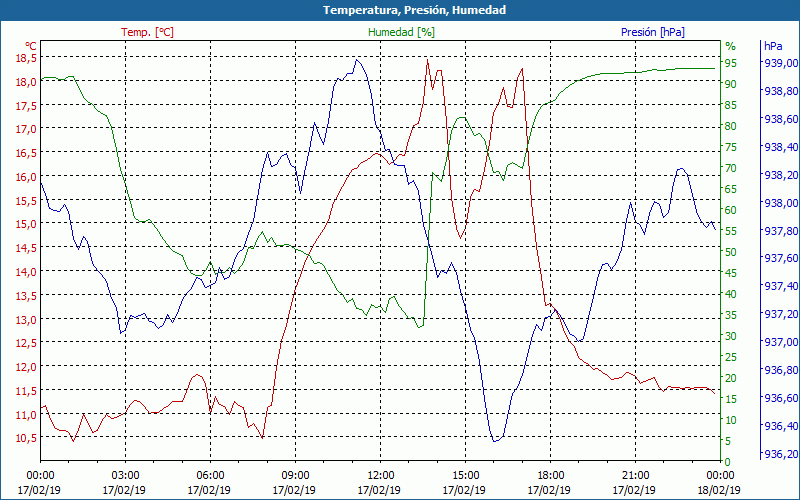Click the '16,5' temperature axis value
The height and width of the screenshot is (500, 800).
[28, 153]
